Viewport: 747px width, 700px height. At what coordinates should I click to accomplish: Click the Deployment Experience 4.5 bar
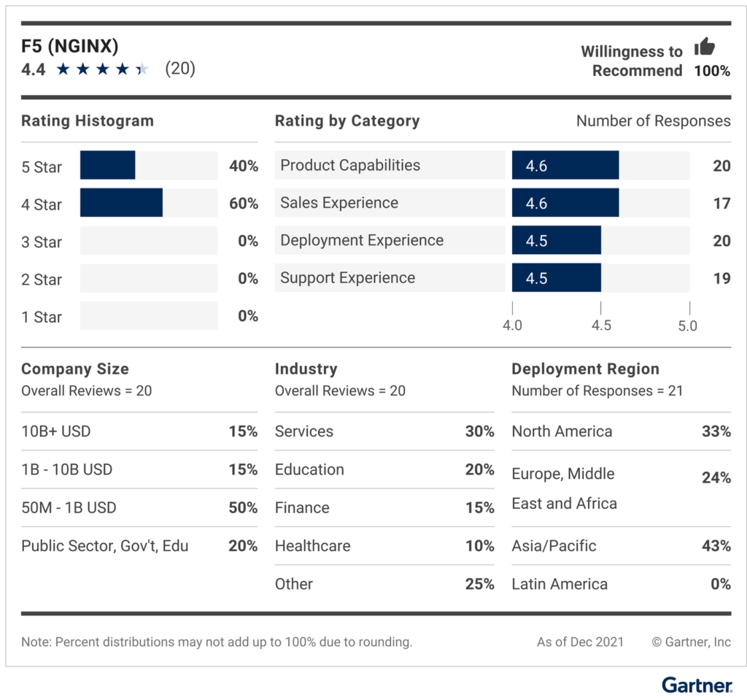pyautogui.click(x=557, y=240)
